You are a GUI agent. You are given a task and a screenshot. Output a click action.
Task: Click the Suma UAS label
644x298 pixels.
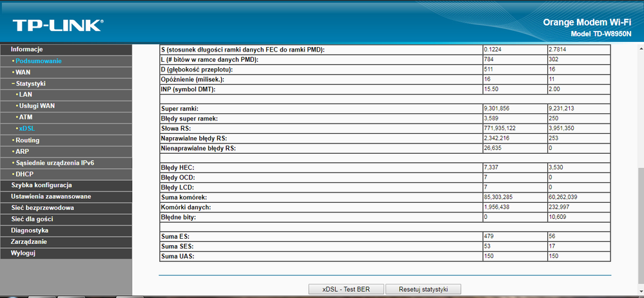click(177, 256)
